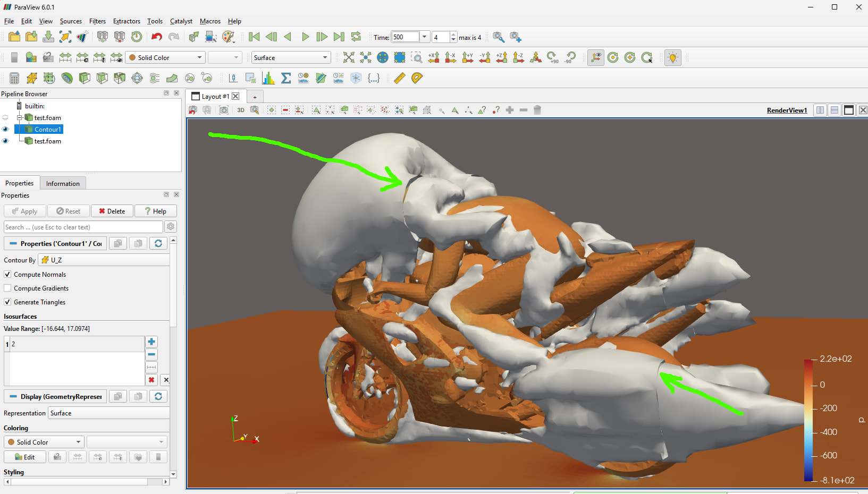The image size is (868, 494).
Task: Play the animation
Action: coord(305,37)
